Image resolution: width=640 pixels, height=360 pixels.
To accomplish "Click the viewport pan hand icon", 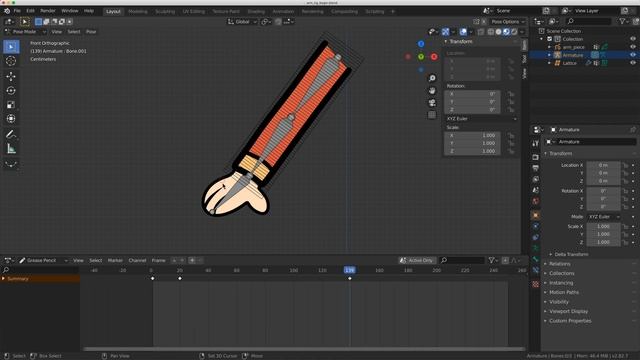I will pyautogui.click(x=432, y=90).
